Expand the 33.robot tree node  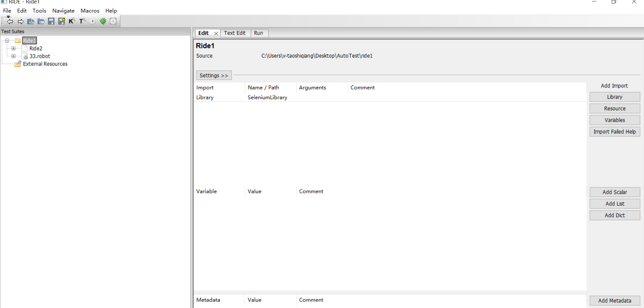pos(14,56)
